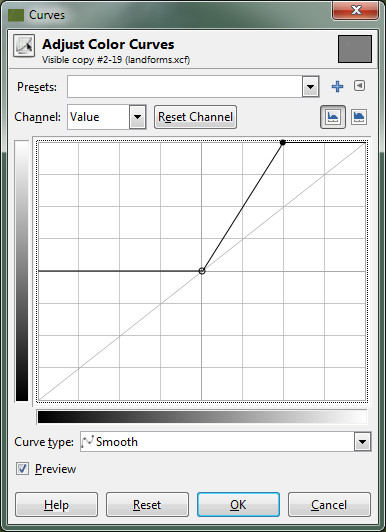386x532 pixels.
Task: Click the 'Visible copy #2-19 (landforms.xcf)' text
Action: 116,60
